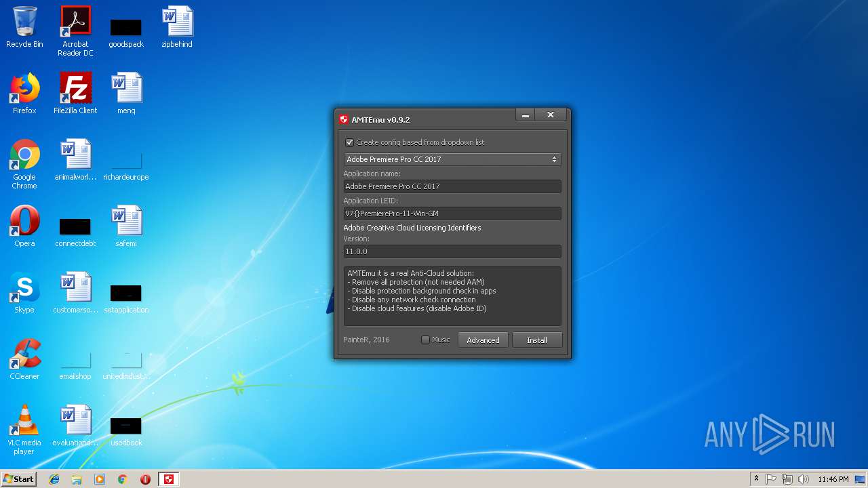The image size is (868, 488).
Task: Click the Version field showing 11.0.0
Action: point(452,251)
